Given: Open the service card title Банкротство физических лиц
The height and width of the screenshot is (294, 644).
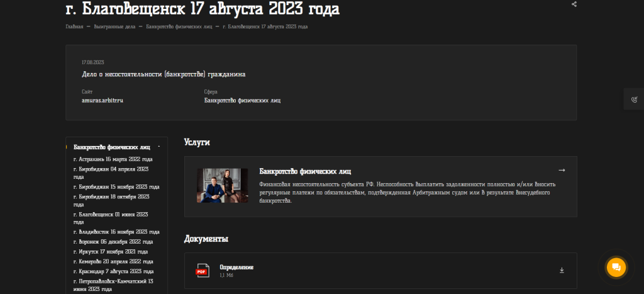Looking at the screenshot, I should pos(305,171).
